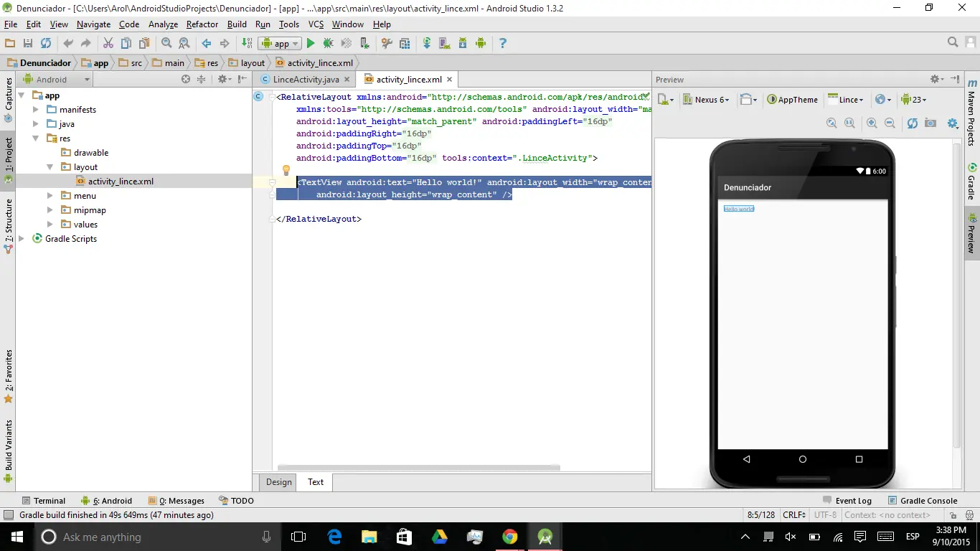Viewport: 980px width, 551px height.
Task: Click the Make Project icon
Action: click(x=247, y=43)
